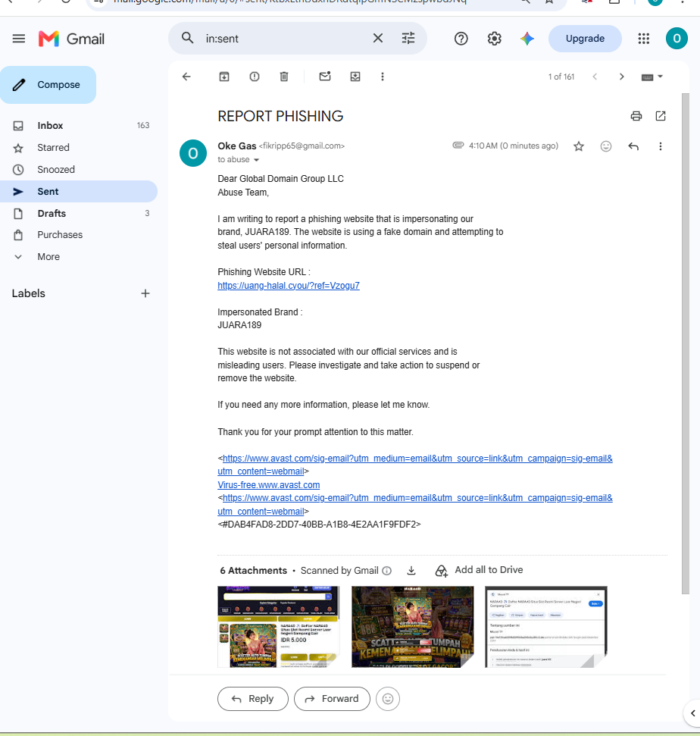Click the Gmail logo
700x736 pixels.
coord(72,39)
